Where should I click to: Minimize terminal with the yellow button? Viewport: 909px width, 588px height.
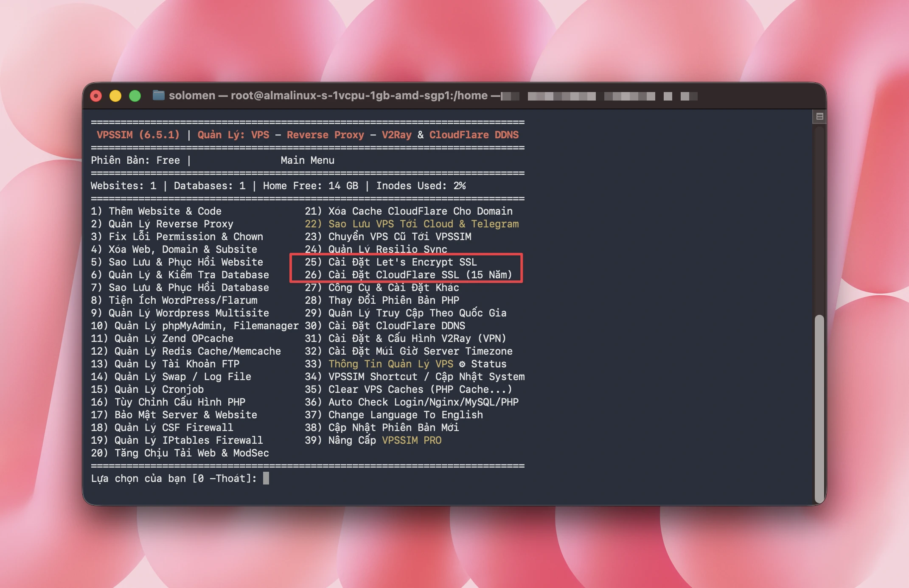pos(115,96)
